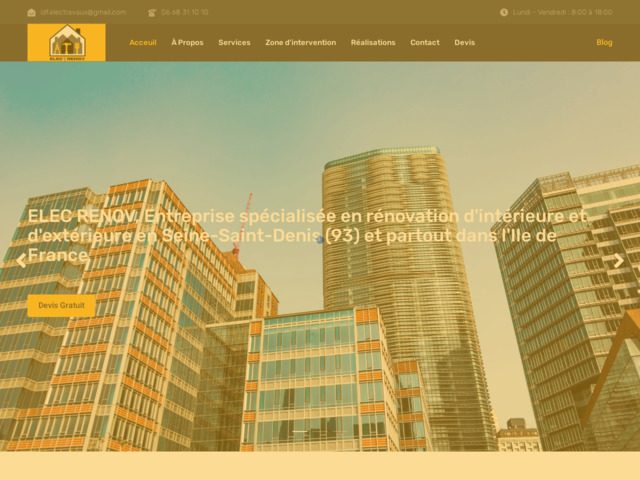Click the Devis Gratuit button

coord(62,305)
